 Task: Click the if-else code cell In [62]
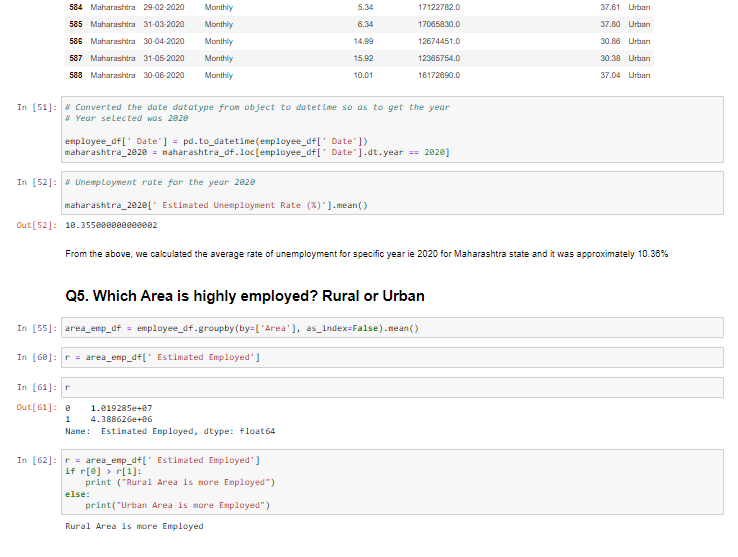pos(392,482)
